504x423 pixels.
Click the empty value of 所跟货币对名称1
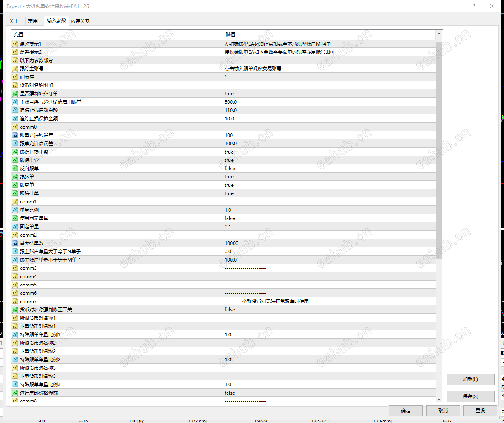(330, 318)
